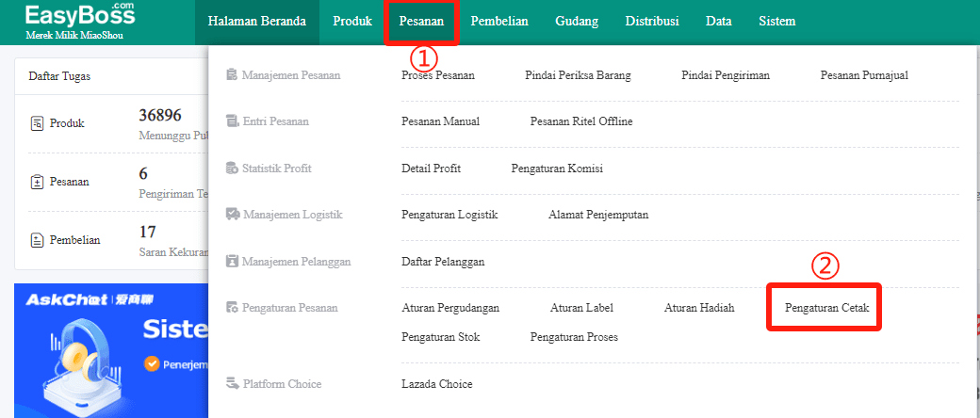Open Proses Pesanan page
Viewport: 980px width, 418px height.
click(438, 75)
